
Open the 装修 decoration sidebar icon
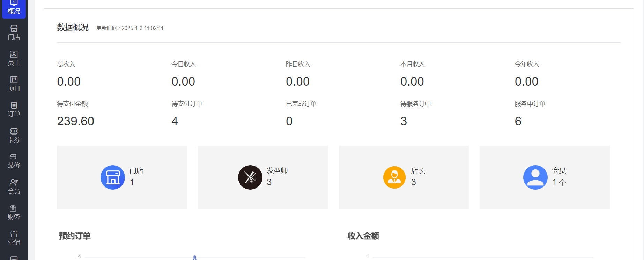point(14,161)
